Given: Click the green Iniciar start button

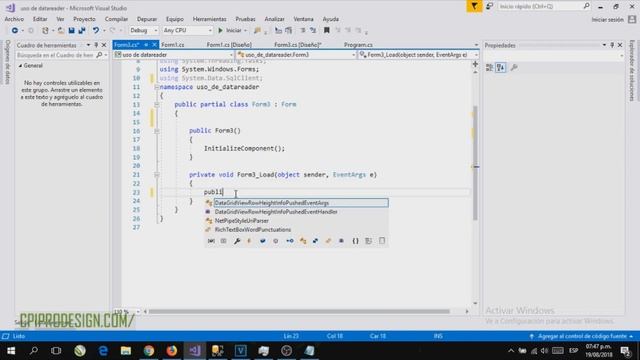Looking at the screenshot, I should click(230, 31).
